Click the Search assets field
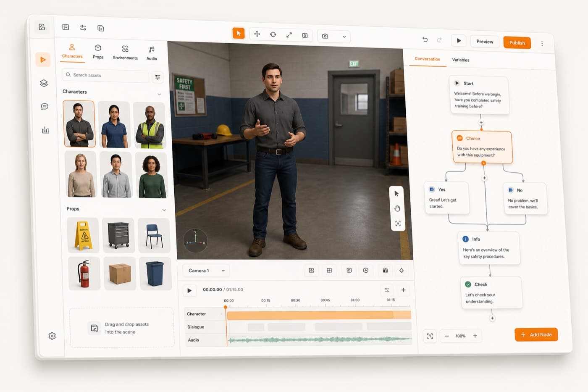 pos(105,75)
